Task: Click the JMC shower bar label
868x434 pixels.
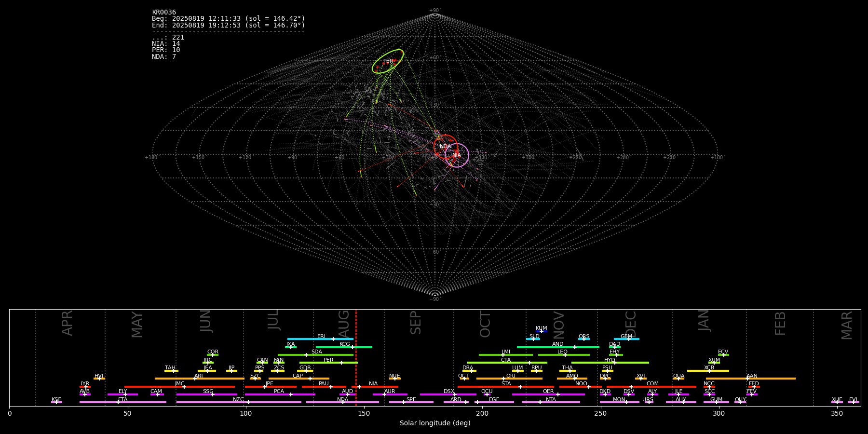Action: (x=180, y=384)
